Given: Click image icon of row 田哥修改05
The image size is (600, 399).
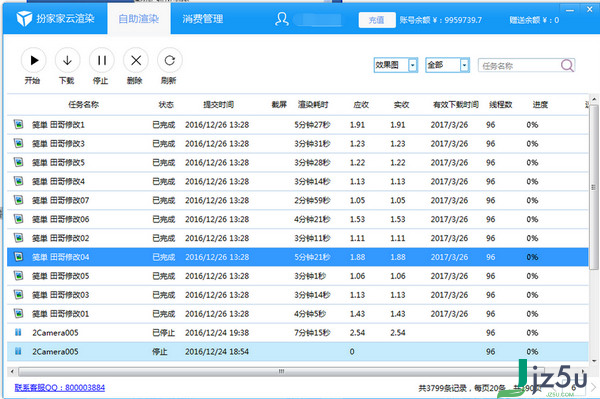Looking at the screenshot, I should [18, 275].
